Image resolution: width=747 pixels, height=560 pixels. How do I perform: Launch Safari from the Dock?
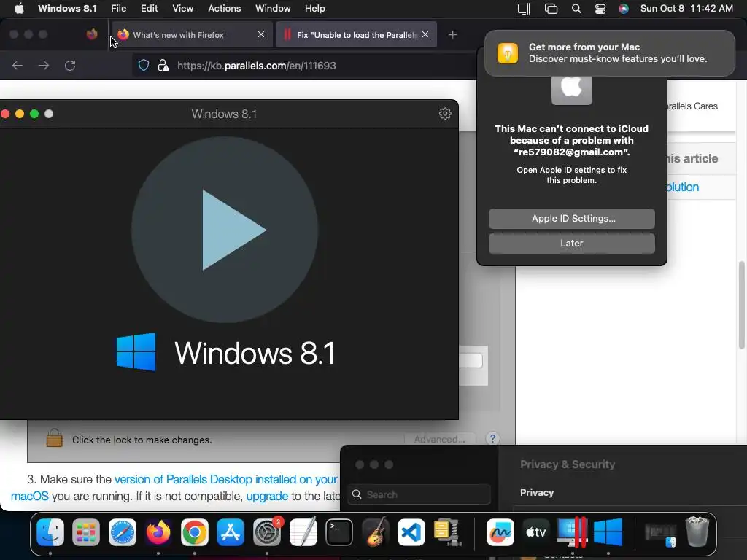click(123, 532)
